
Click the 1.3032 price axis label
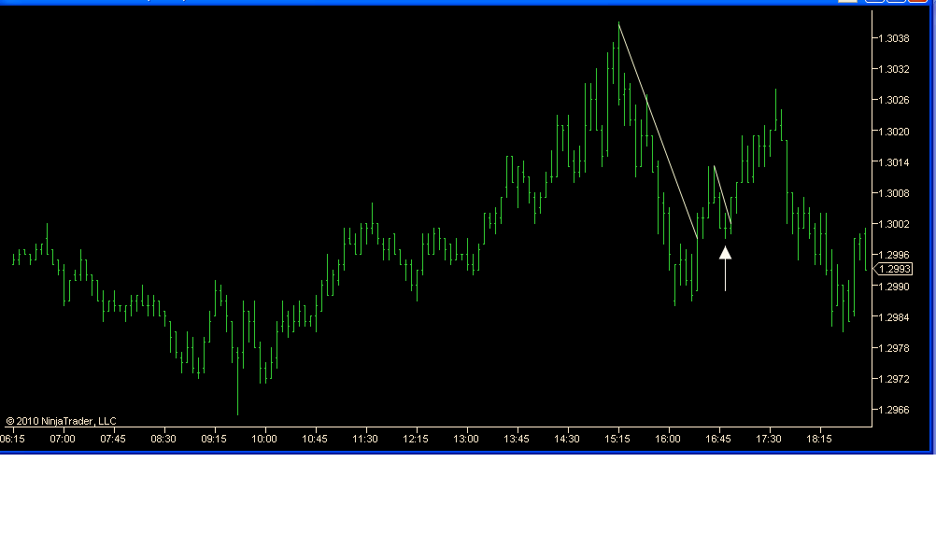pyautogui.click(x=894, y=69)
